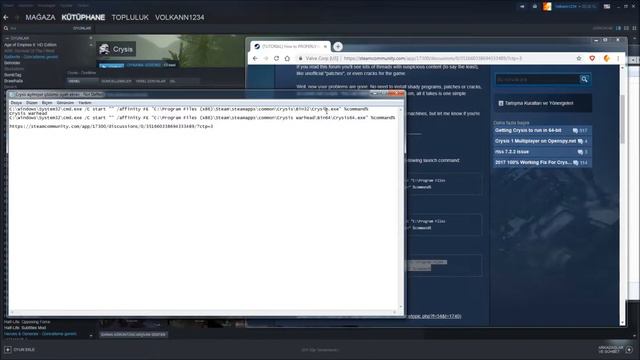Click the first cmd.exe command line in Notepad

pos(189,109)
